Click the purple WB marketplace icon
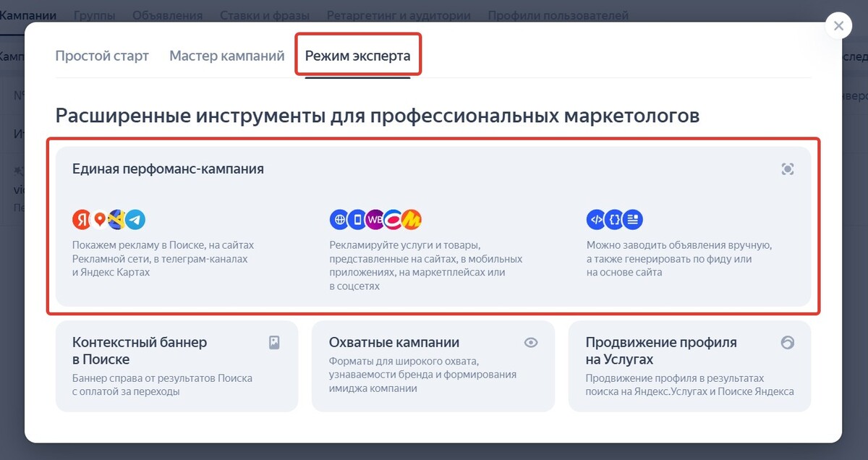The width and height of the screenshot is (868, 460). click(375, 219)
